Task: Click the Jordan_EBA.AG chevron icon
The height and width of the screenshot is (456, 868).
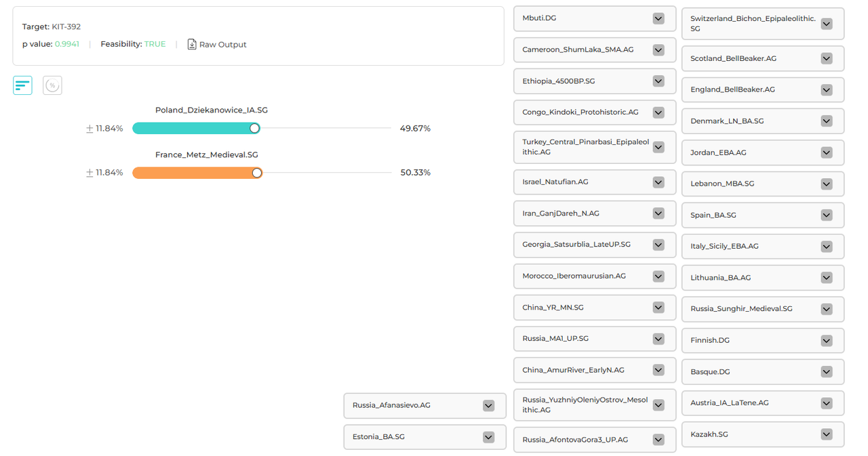Action: click(826, 152)
